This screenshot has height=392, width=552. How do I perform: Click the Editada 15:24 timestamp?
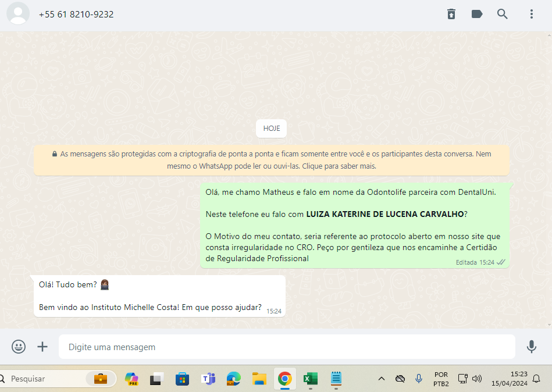coord(475,262)
